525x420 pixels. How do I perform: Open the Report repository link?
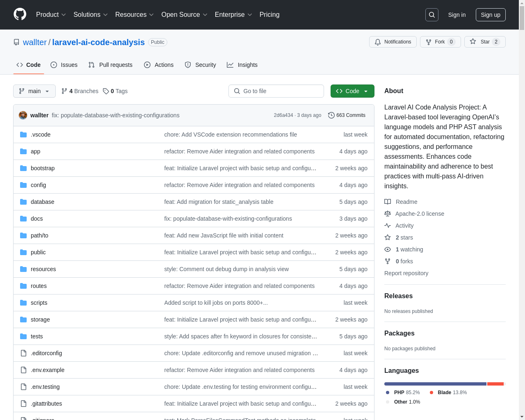(406, 273)
